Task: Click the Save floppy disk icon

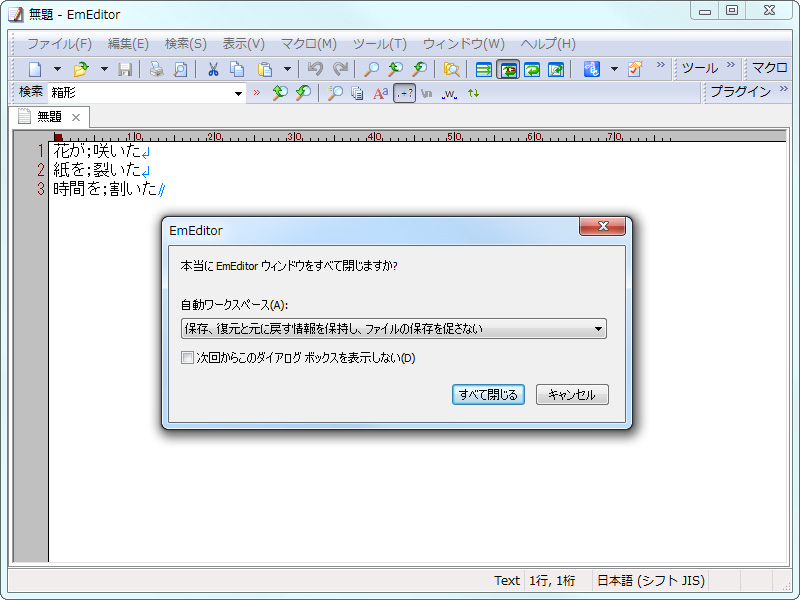Action: click(x=125, y=69)
